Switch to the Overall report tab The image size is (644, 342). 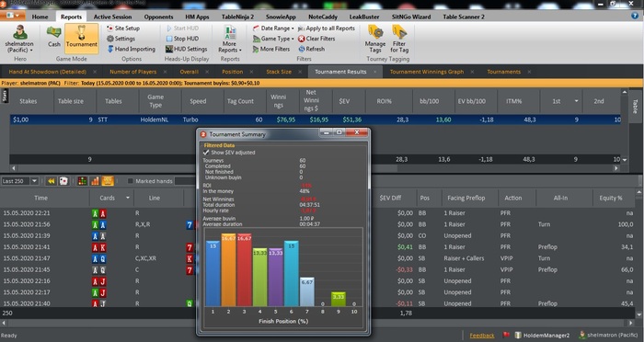(189, 72)
